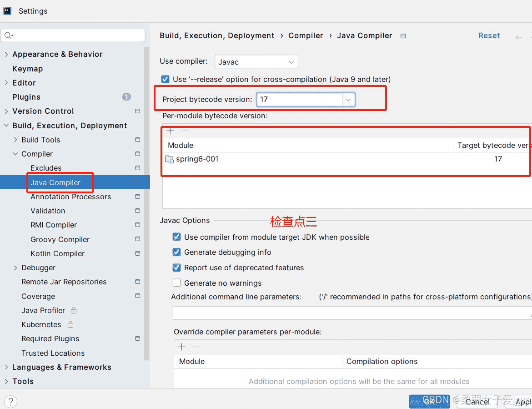Click project-level icon beside RMI Compiler
Image resolution: width=532 pixels, height=409 pixels.
[137, 225]
